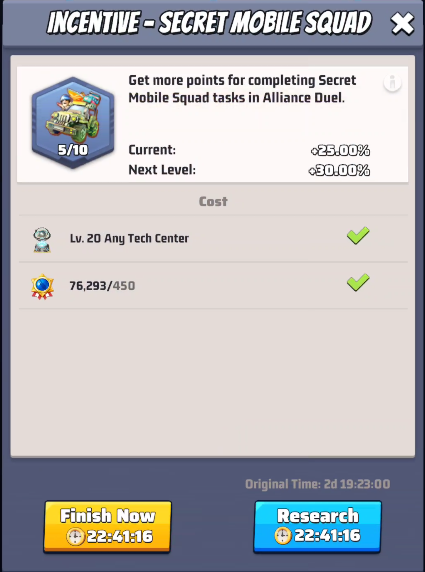Tap the Alliance Duel description text
The width and height of the screenshot is (425, 572).
242,89
